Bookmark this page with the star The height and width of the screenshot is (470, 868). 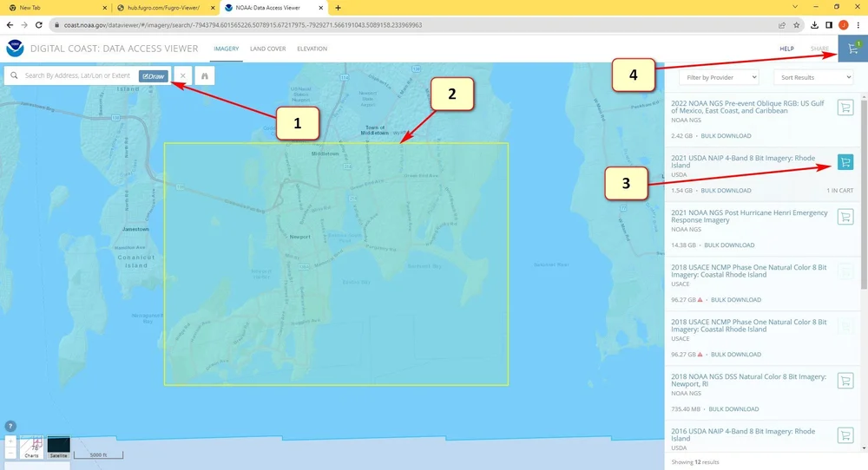[x=797, y=25]
